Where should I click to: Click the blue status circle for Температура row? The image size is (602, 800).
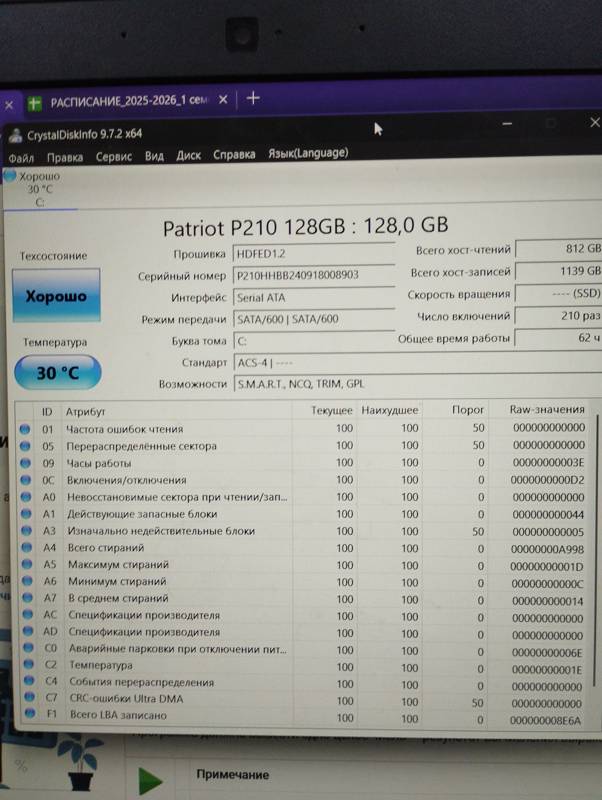[x=26, y=666]
